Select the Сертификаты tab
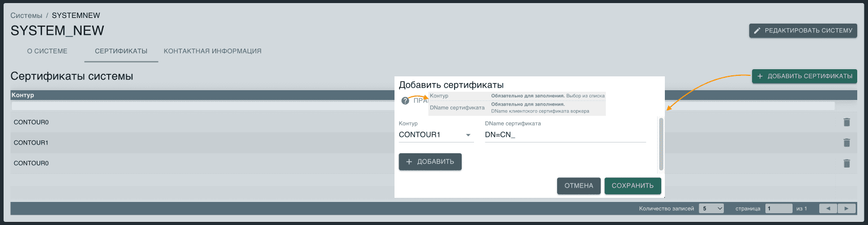 (x=121, y=51)
